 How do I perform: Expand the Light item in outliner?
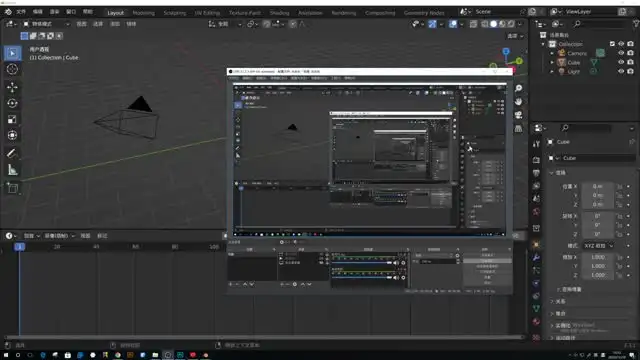[552, 71]
